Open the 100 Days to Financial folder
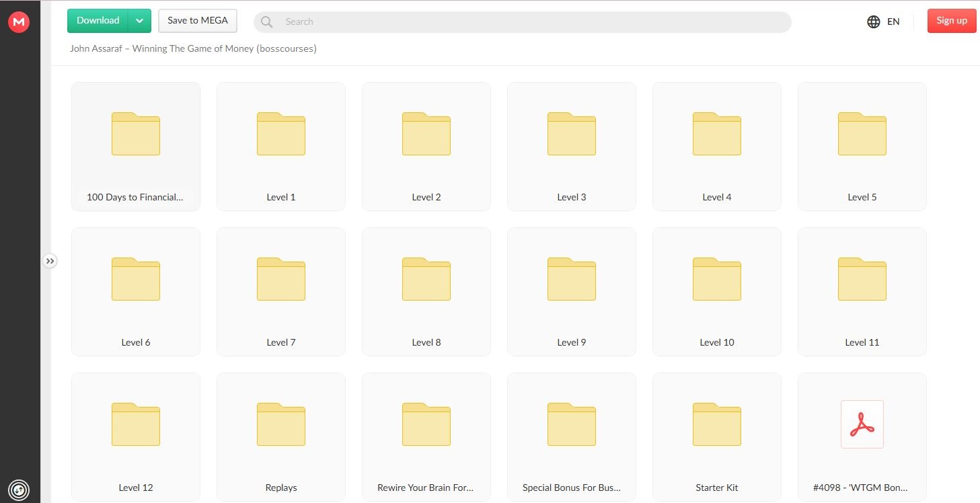The width and height of the screenshot is (980, 503). (x=135, y=146)
